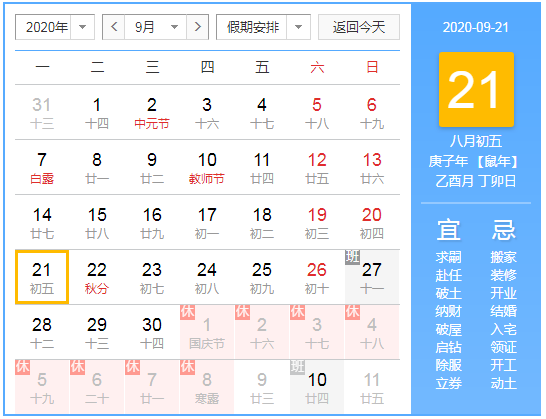
Task: Select October 10 workday cell with 班 badge
Action: click(x=317, y=387)
